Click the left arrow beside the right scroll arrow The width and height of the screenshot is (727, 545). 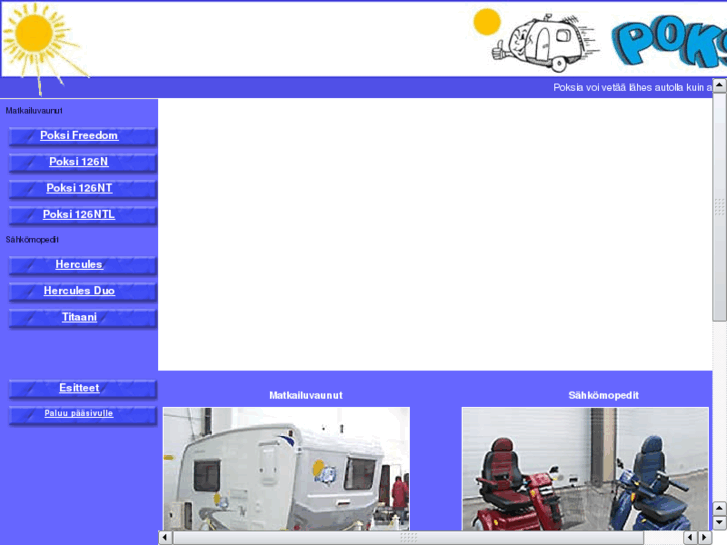coord(690,538)
